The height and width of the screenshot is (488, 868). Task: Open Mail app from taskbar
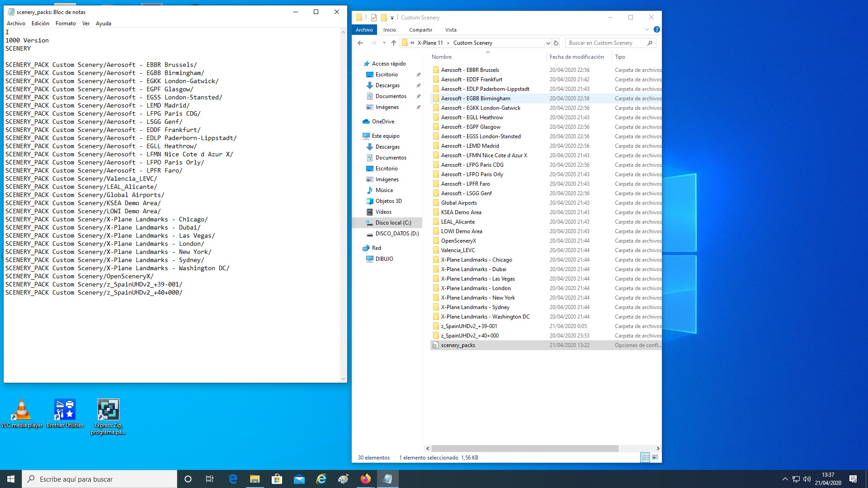click(299, 479)
